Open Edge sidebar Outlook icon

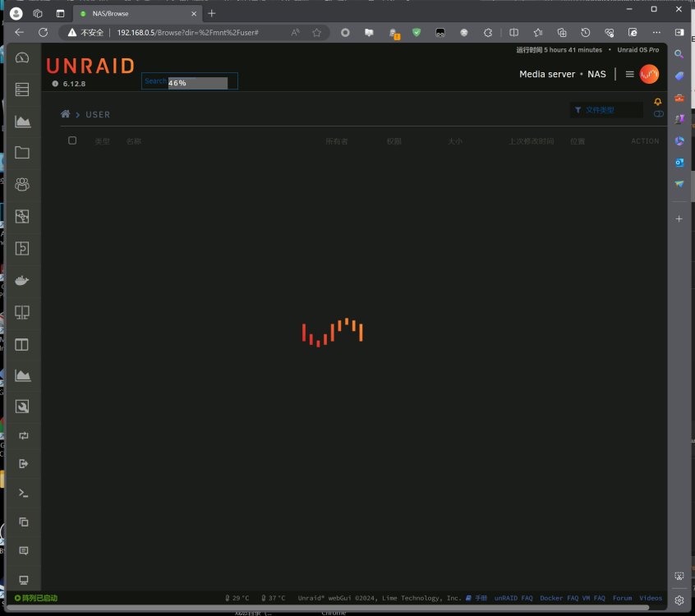(x=679, y=163)
